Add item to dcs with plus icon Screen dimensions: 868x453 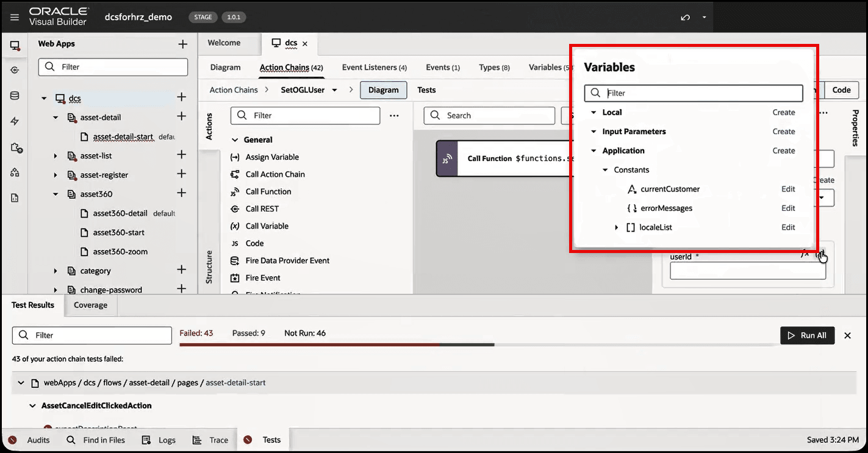tap(181, 98)
